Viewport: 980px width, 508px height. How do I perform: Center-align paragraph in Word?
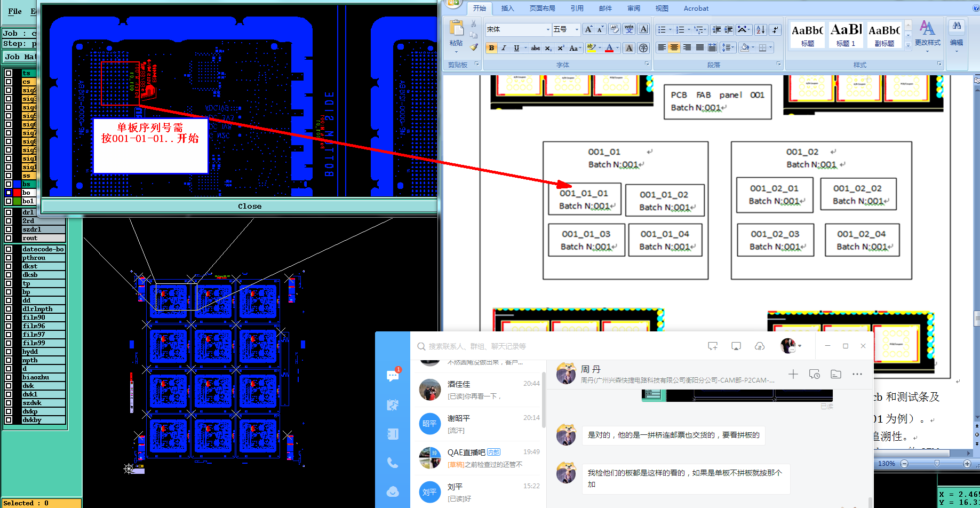674,47
